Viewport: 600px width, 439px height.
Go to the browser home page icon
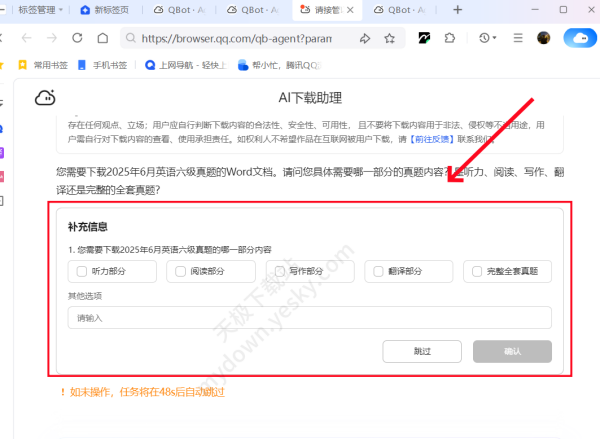(103, 38)
